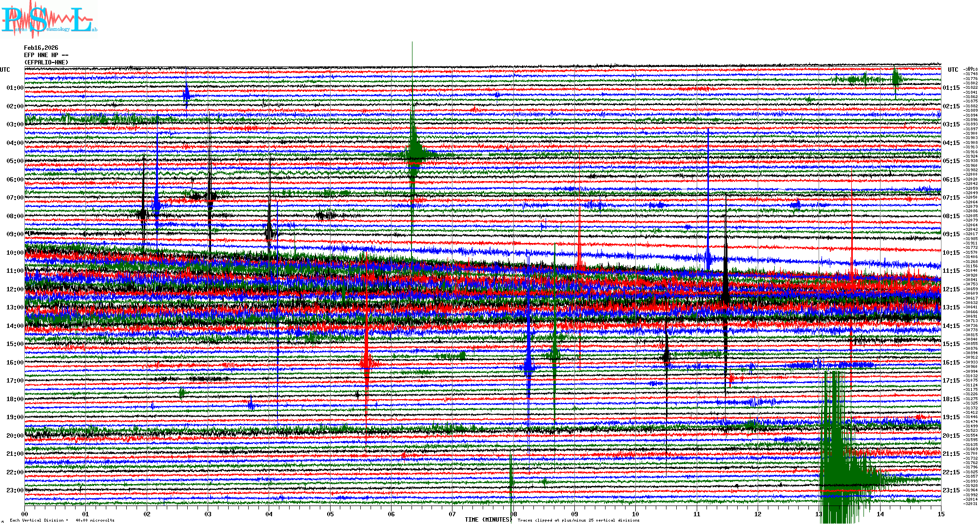The width and height of the screenshot is (980, 527).
Task: Click the 04:15 label on right axis
Action: (951, 143)
